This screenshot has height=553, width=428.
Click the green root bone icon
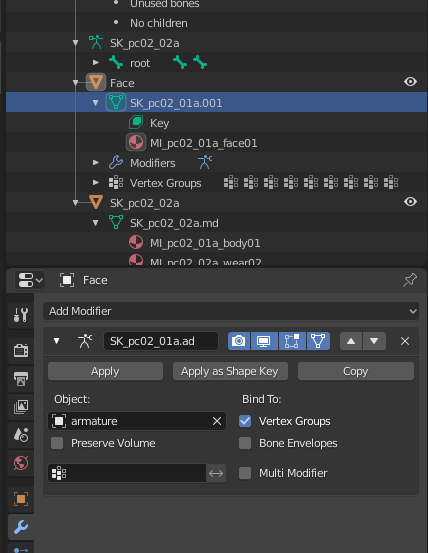(x=116, y=62)
